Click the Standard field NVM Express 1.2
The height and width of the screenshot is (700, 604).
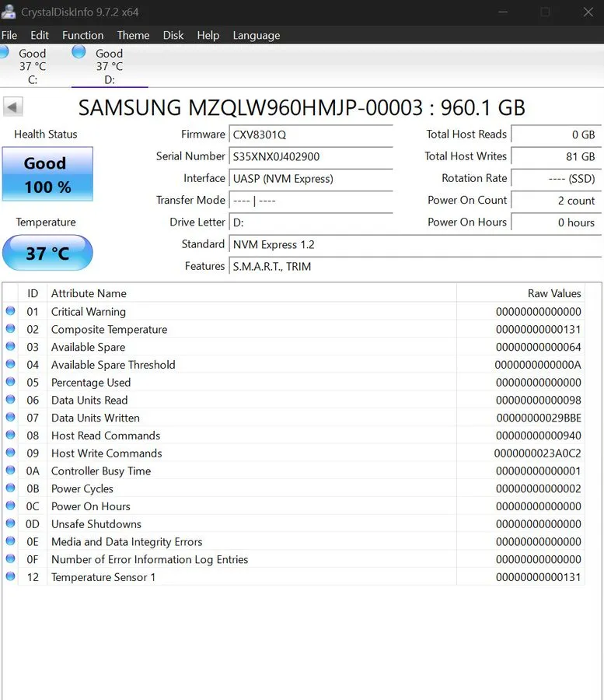coord(415,245)
